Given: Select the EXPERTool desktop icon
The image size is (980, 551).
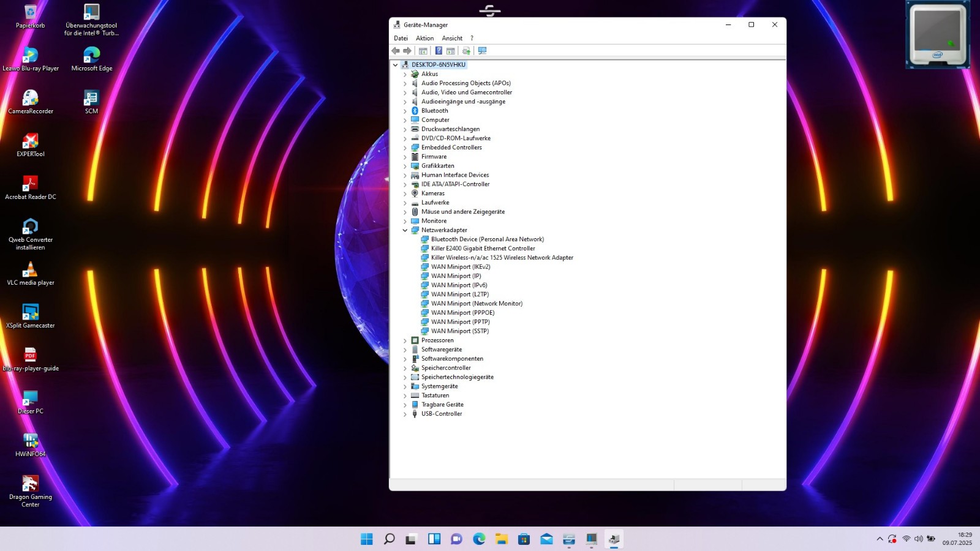Looking at the screenshot, I should point(31,145).
